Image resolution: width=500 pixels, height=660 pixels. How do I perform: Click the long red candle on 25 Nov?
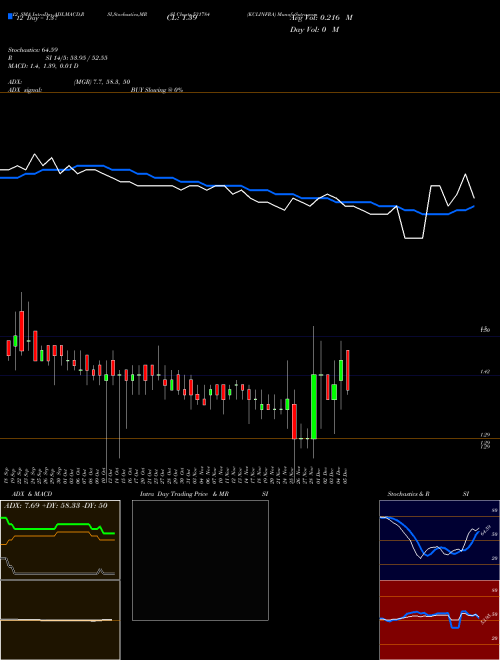[294, 421]
